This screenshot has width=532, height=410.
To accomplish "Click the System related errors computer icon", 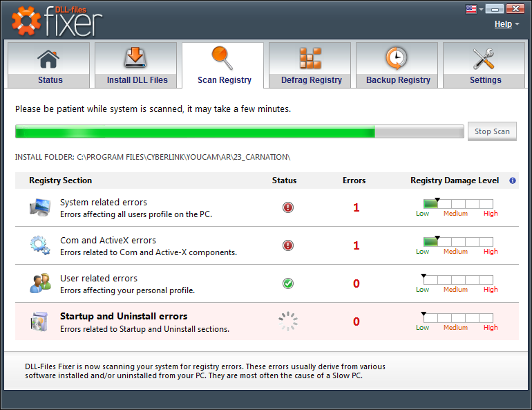I will tap(40, 207).
